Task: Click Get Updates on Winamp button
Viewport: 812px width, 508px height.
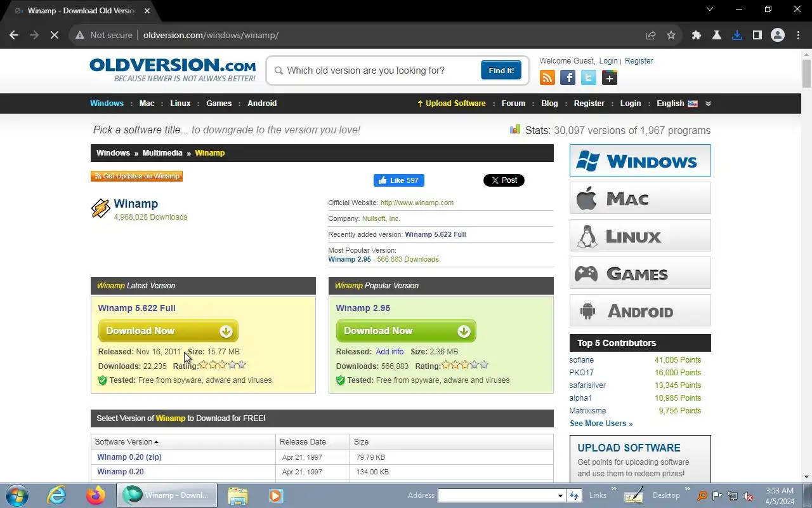Action: pos(136,176)
